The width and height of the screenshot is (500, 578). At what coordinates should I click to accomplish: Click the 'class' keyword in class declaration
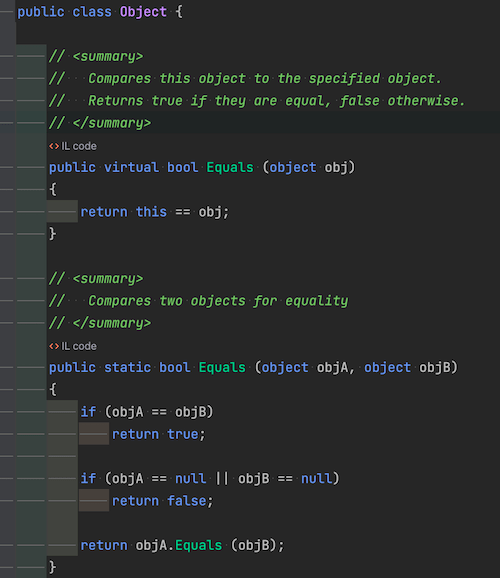click(92, 12)
